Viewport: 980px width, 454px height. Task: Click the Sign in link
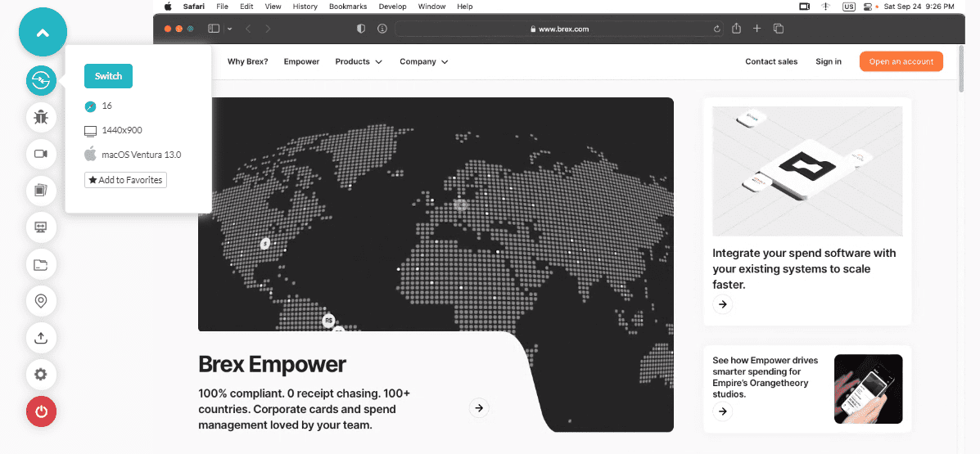(x=828, y=61)
